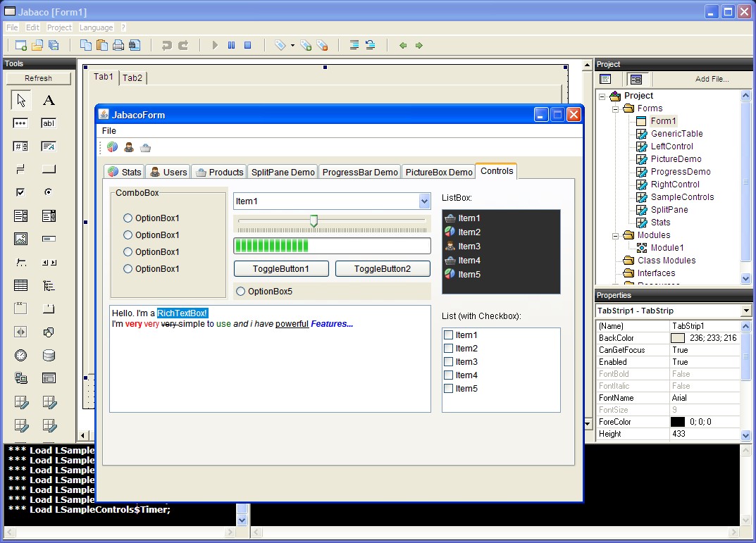Click the black ForeColor swatch
Viewport: 756px width, 543px height.
point(677,422)
